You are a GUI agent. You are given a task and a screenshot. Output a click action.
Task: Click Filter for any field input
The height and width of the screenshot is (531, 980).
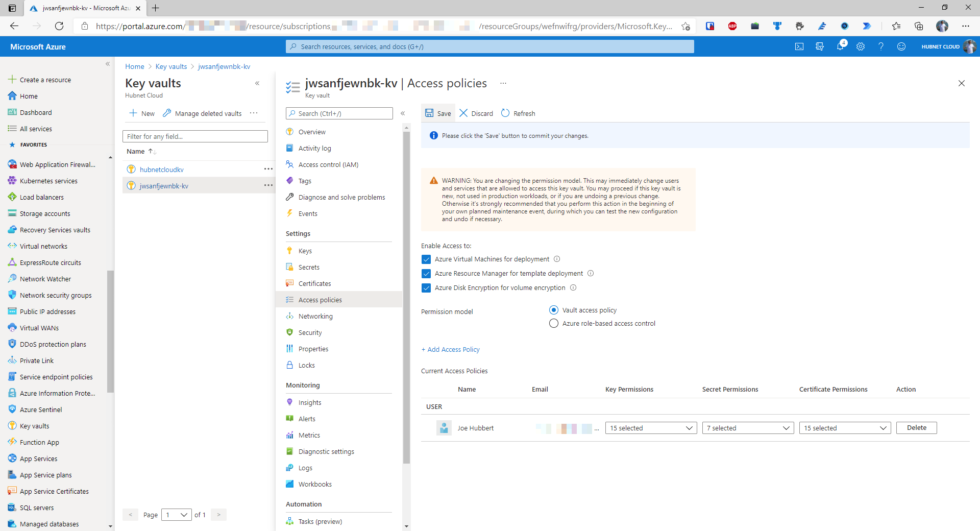[195, 136]
